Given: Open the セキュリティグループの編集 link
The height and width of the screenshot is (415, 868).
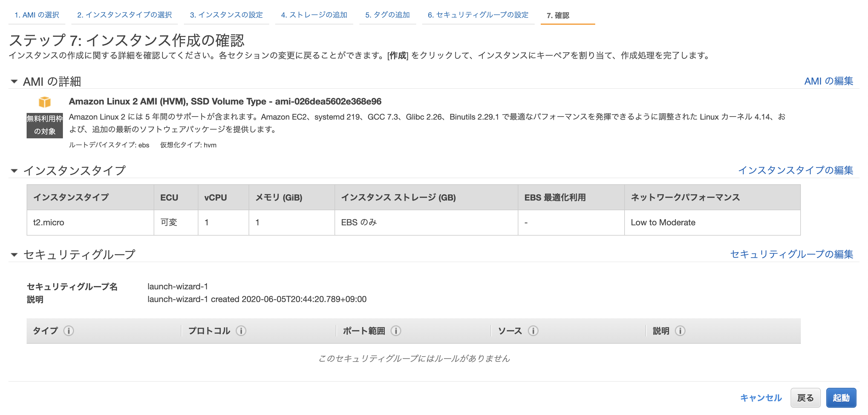Looking at the screenshot, I should tap(791, 254).
